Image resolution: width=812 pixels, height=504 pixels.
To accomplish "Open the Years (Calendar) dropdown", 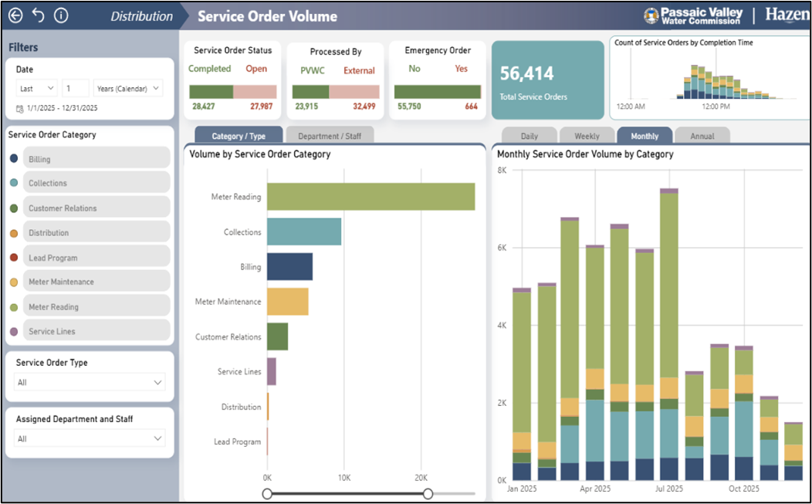I will coord(127,88).
